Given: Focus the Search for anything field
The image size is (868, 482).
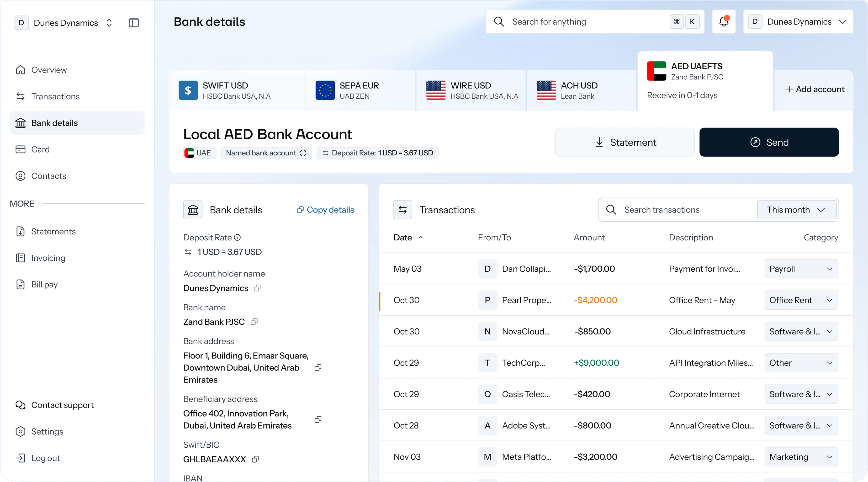Looking at the screenshot, I should click(x=595, y=21).
